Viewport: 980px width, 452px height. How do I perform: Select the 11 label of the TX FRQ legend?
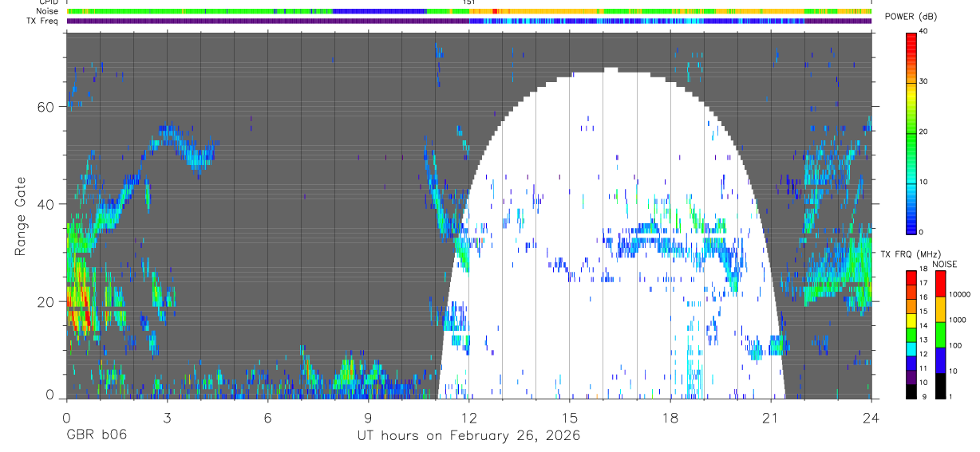923,368
